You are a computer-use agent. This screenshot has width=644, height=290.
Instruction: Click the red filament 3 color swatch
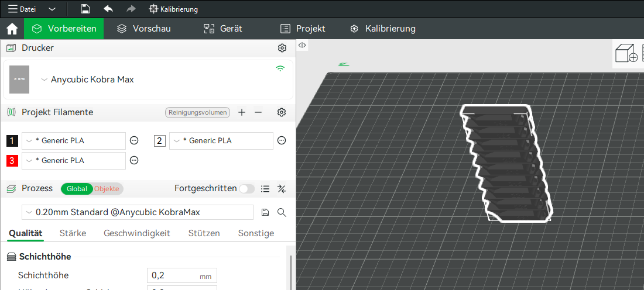click(12, 160)
